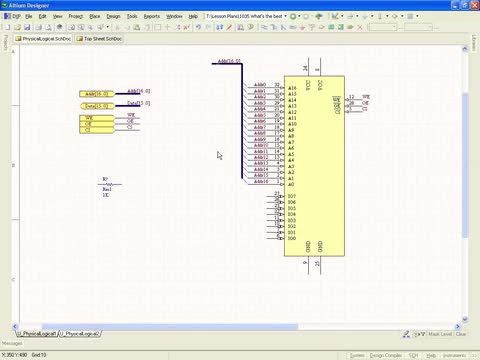
Task: Switch to Top Sheet.SchDoc document tab
Action: point(99,39)
